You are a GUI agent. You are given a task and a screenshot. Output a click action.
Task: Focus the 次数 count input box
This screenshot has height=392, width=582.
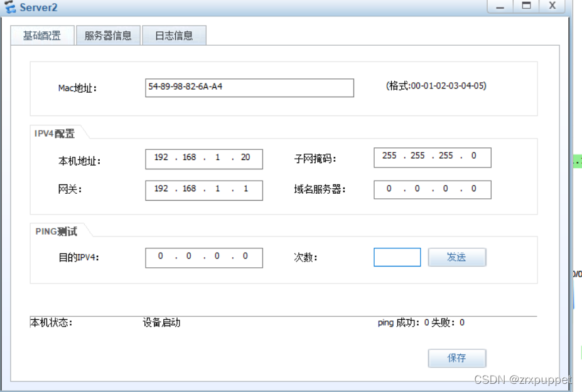click(x=397, y=257)
